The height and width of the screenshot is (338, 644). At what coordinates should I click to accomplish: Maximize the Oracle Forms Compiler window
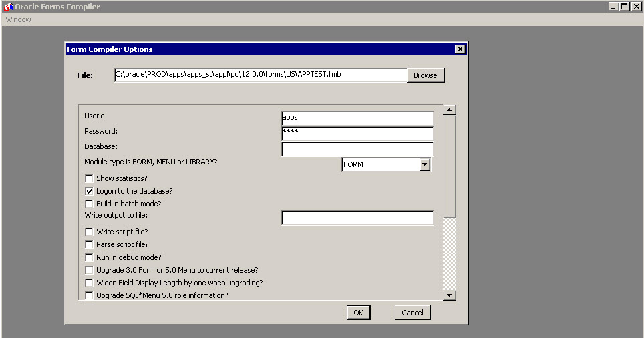624,7
